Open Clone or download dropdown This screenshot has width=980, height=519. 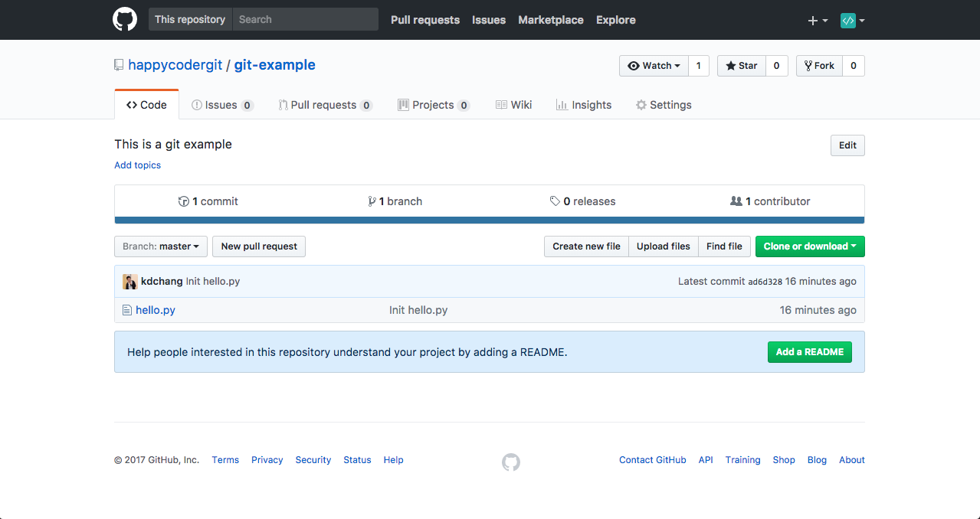[810, 246]
